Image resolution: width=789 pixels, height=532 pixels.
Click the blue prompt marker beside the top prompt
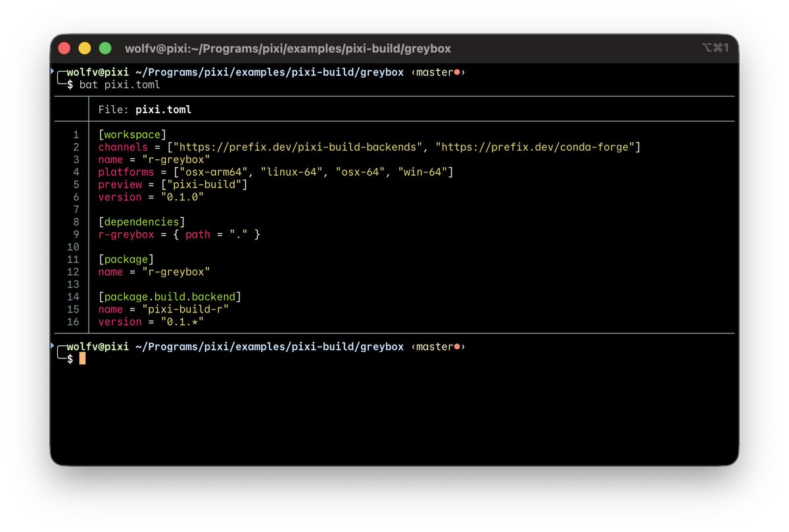(x=53, y=70)
